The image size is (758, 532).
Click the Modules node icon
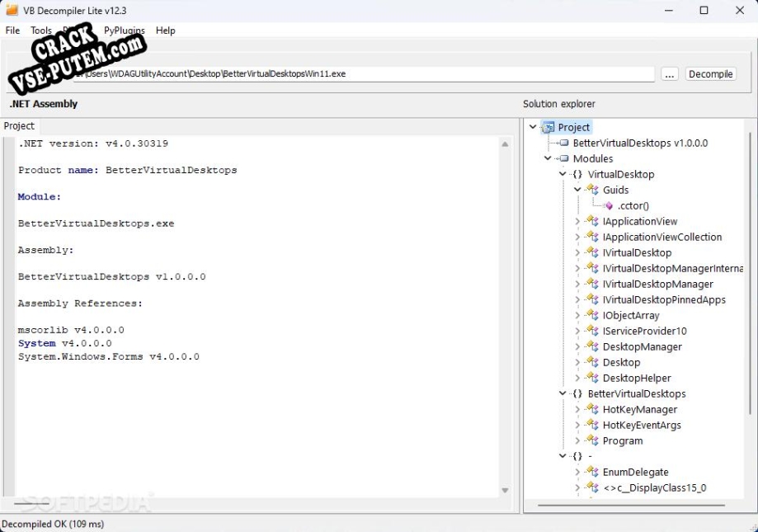563,158
